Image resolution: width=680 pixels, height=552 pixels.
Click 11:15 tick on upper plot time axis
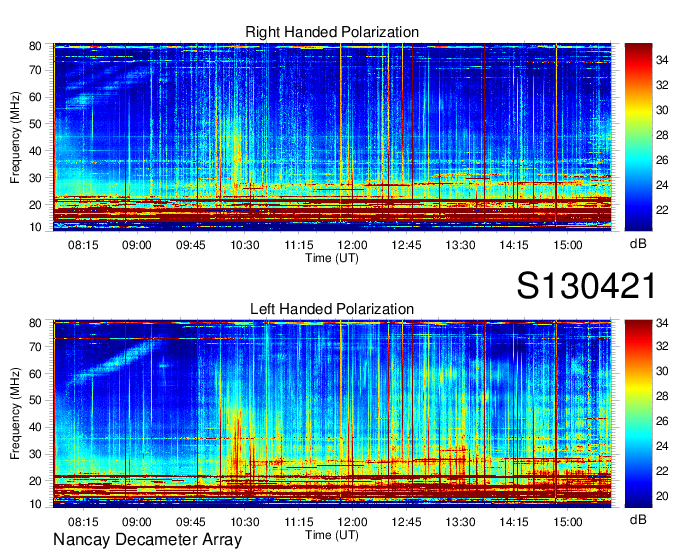click(299, 245)
